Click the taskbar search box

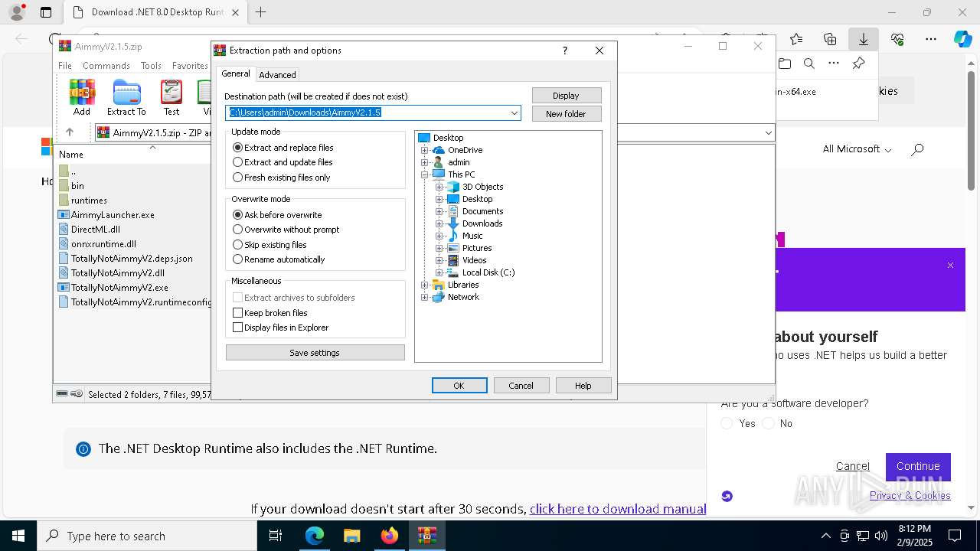[x=147, y=536]
